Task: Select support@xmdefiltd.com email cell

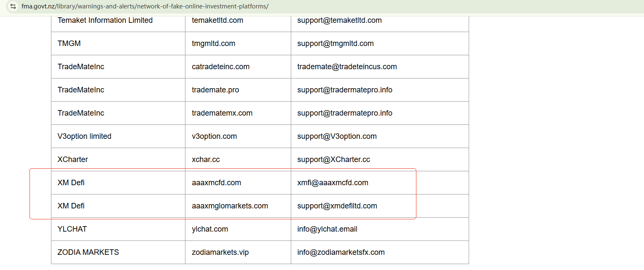Action: tap(380, 206)
